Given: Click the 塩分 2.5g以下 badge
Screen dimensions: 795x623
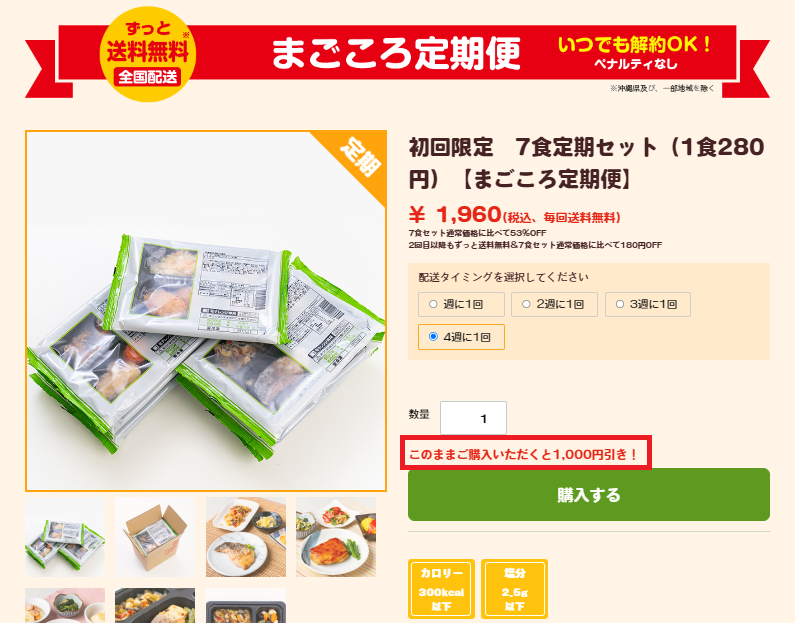Looking at the screenshot, I should coord(514,589).
